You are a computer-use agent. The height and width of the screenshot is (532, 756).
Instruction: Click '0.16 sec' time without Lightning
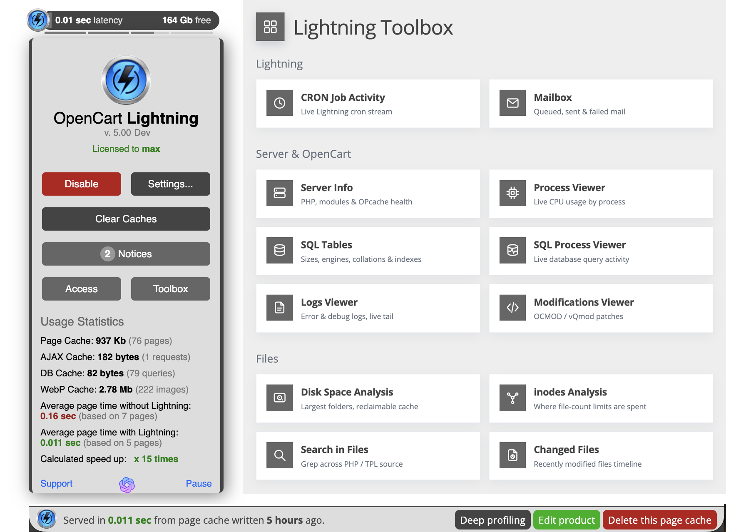58,416
